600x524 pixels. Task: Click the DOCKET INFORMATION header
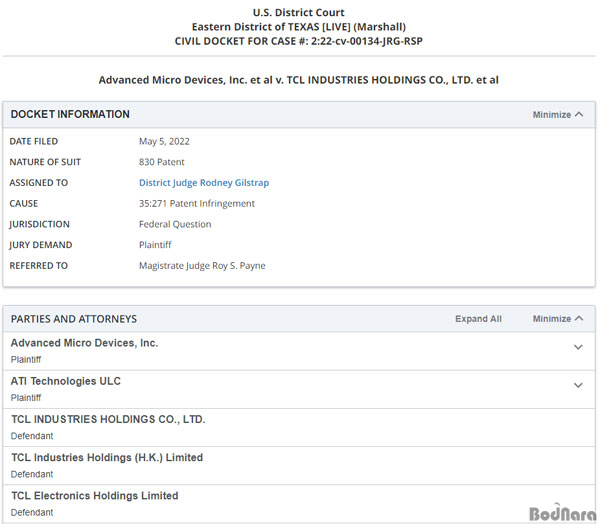70,114
